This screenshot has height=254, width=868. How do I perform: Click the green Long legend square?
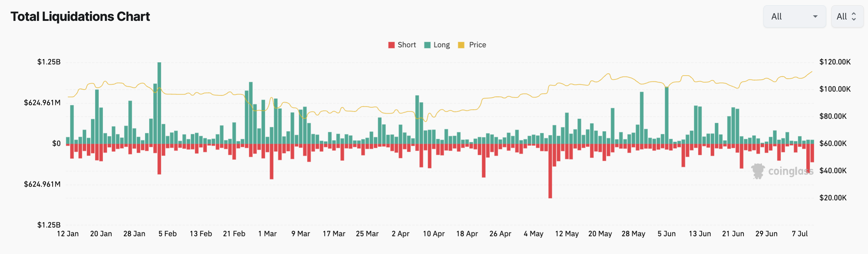click(x=427, y=45)
